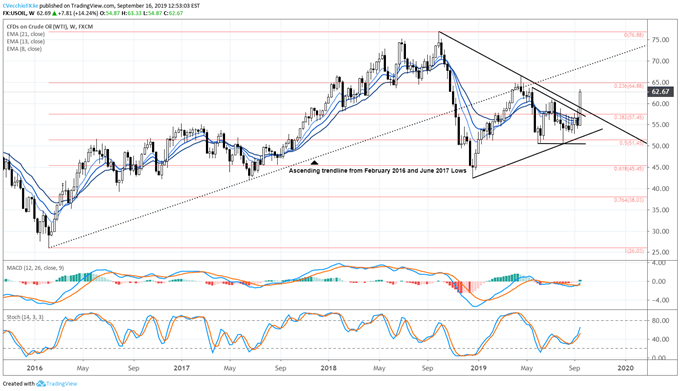Image resolution: width=680 pixels, height=391 pixels.
Task: Click the 0(76.88) Fibonacci level label
Action: tap(634, 35)
